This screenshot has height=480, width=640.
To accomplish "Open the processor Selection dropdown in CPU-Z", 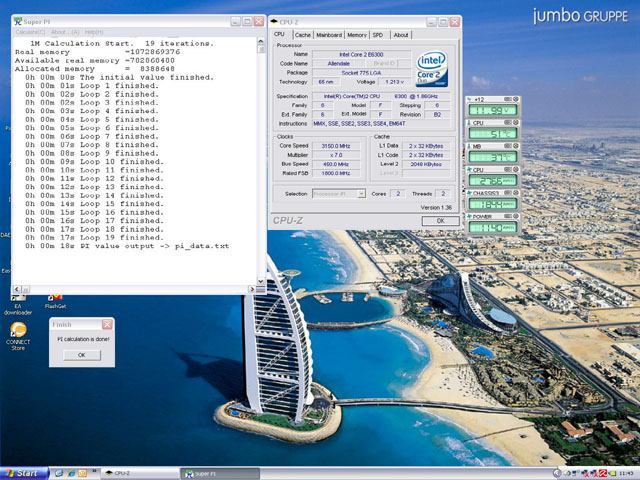I will click(361, 193).
